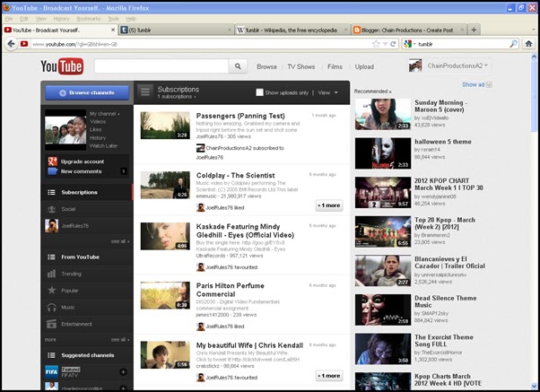Open Paris Hilton Perfume Commercial title
The width and height of the screenshot is (540, 392).
[x=230, y=290]
